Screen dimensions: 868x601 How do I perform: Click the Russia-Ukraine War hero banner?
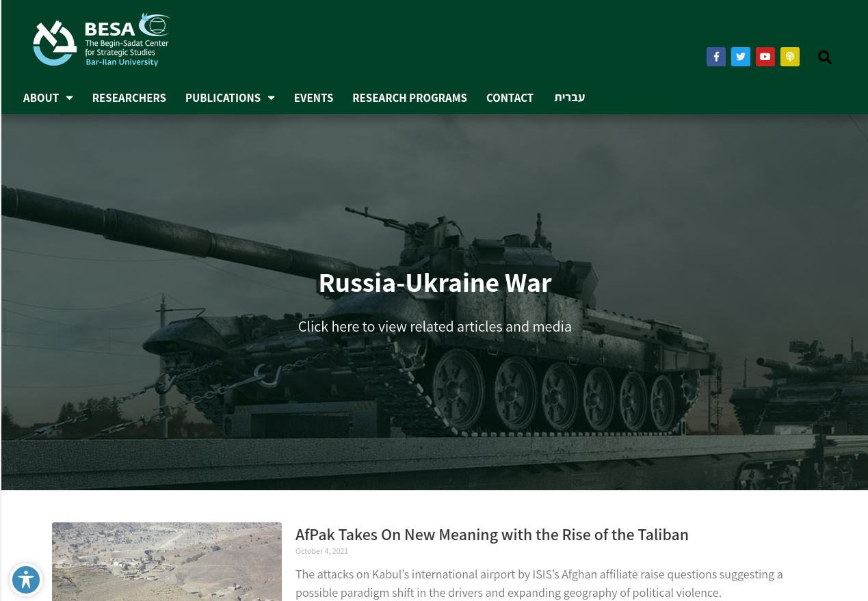434,282
